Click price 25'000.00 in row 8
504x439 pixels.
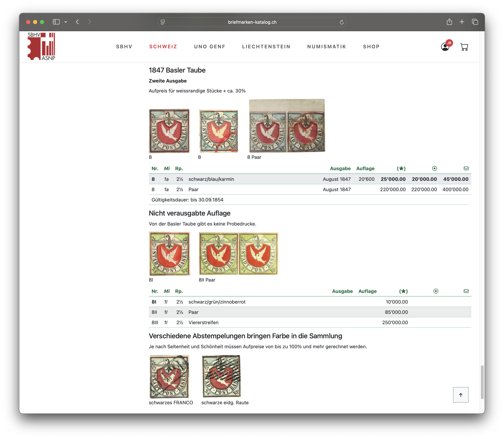pyautogui.click(x=393, y=179)
